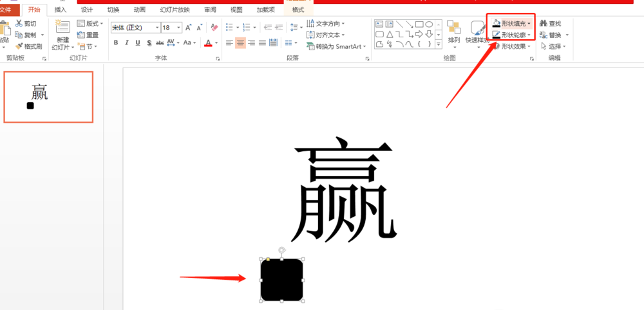Click Shape Outline (形状轮廓) button
644x310 pixels.
tap(513, 35)
